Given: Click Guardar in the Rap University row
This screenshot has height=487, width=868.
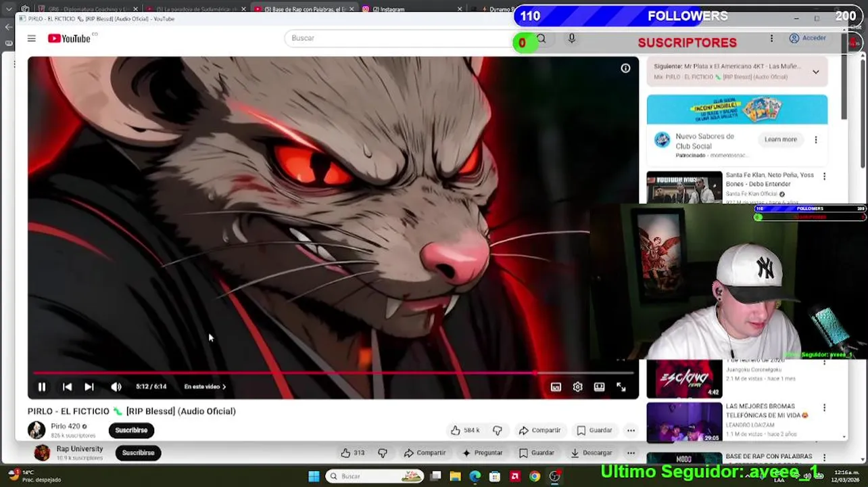Looking at the screenshot, I should click(537, 453).
